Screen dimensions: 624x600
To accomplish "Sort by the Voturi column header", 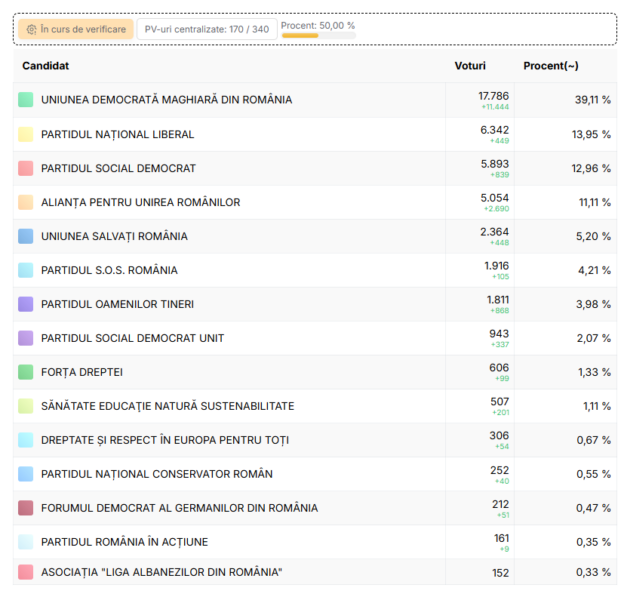I will click(x=470, y=66).
